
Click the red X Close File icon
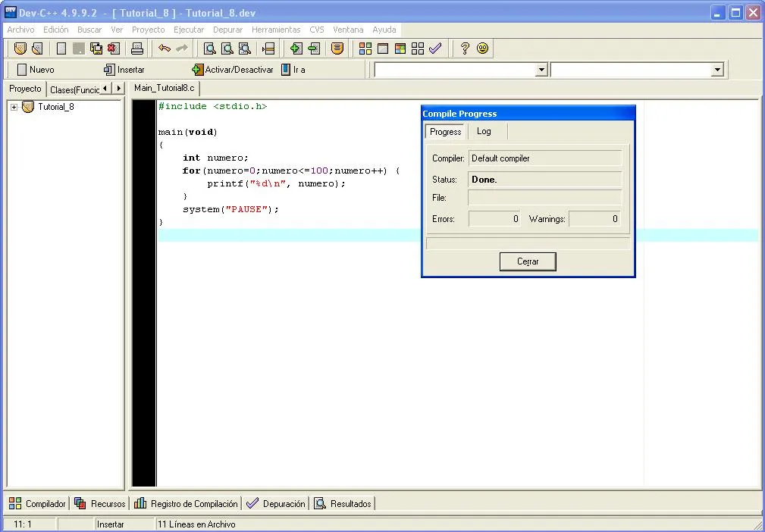[114, 49]
